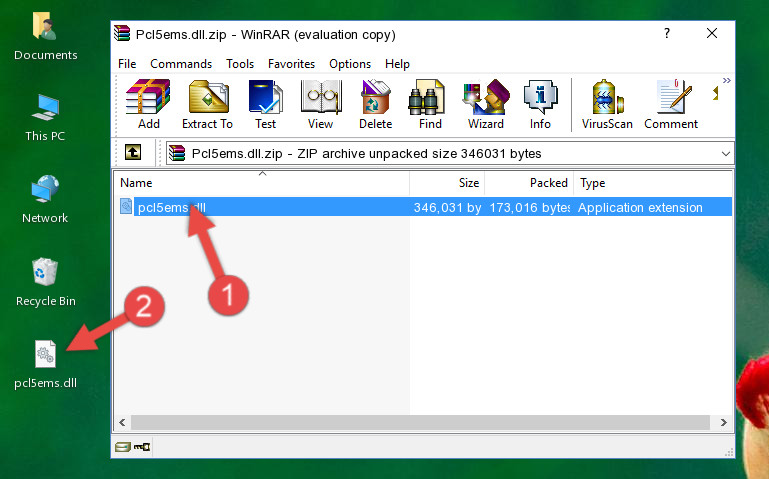This screenshot has width=769, height=479.
Task: Click the 173,016 bytes packed value
Action: pos(530,207)
